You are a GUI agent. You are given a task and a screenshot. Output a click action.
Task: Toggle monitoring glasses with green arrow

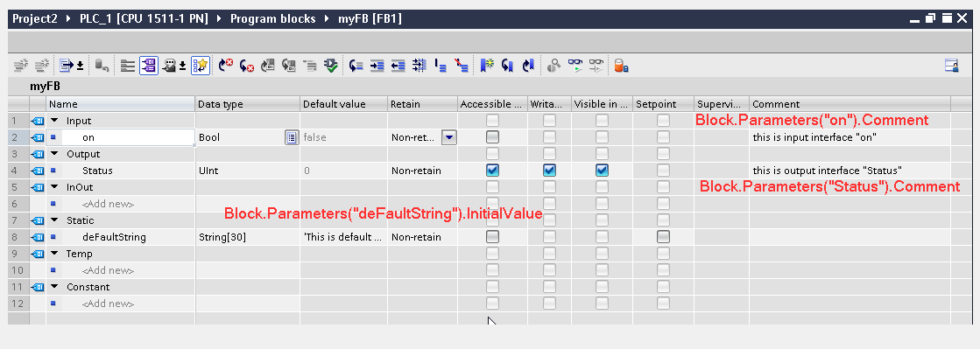575,65
